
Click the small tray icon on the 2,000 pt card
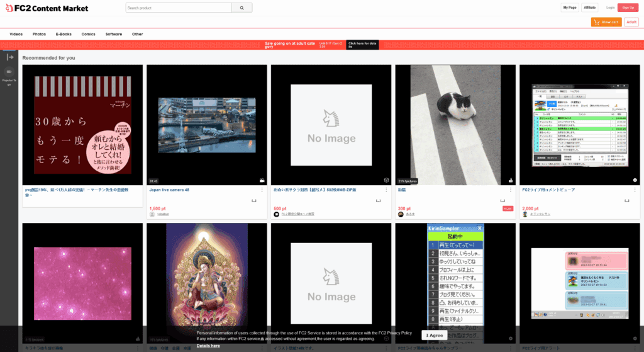(x=627, y=201)
